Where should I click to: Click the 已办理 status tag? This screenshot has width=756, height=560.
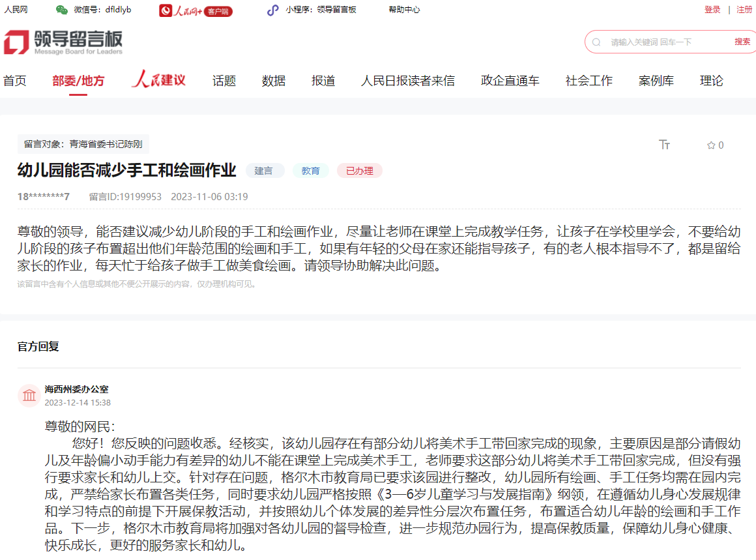coord(360,171)
